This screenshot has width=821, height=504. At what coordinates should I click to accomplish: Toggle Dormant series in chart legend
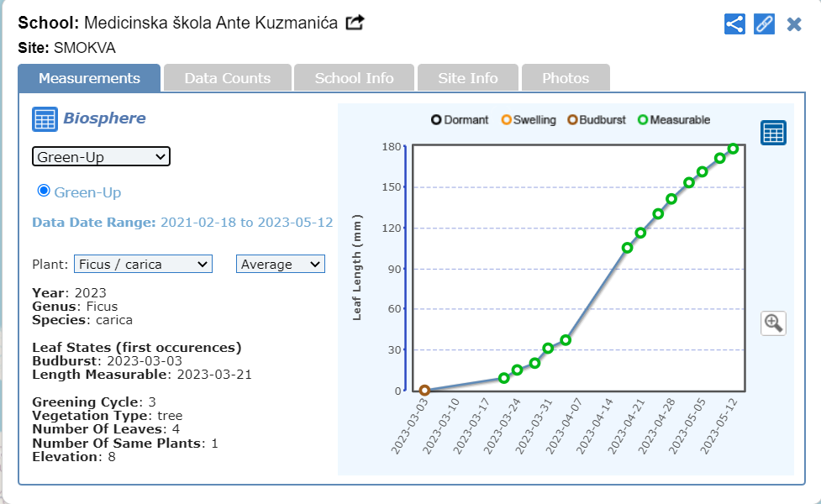pos(460,120)
